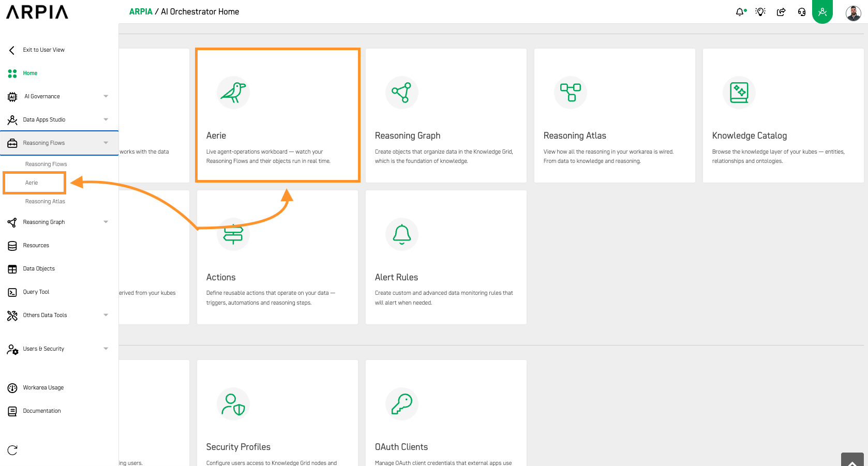Open the profile avatar menu
868x466 pixels.
(x=853, y=13)
